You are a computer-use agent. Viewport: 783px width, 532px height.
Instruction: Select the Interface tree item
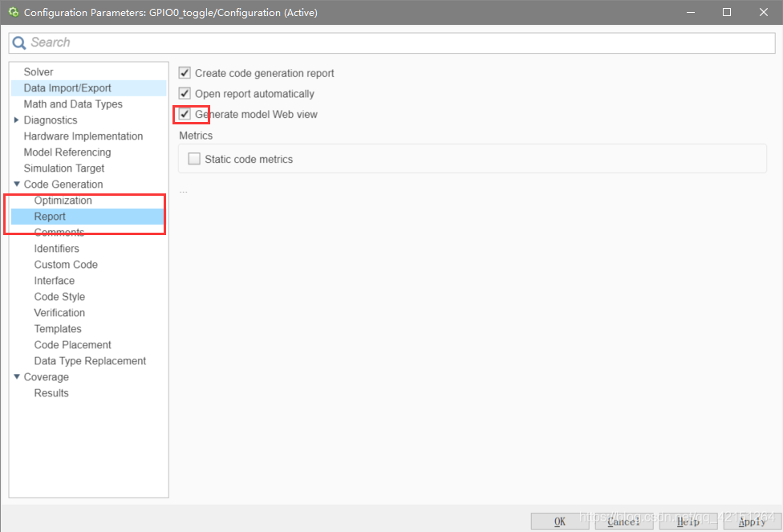(55, 281)
